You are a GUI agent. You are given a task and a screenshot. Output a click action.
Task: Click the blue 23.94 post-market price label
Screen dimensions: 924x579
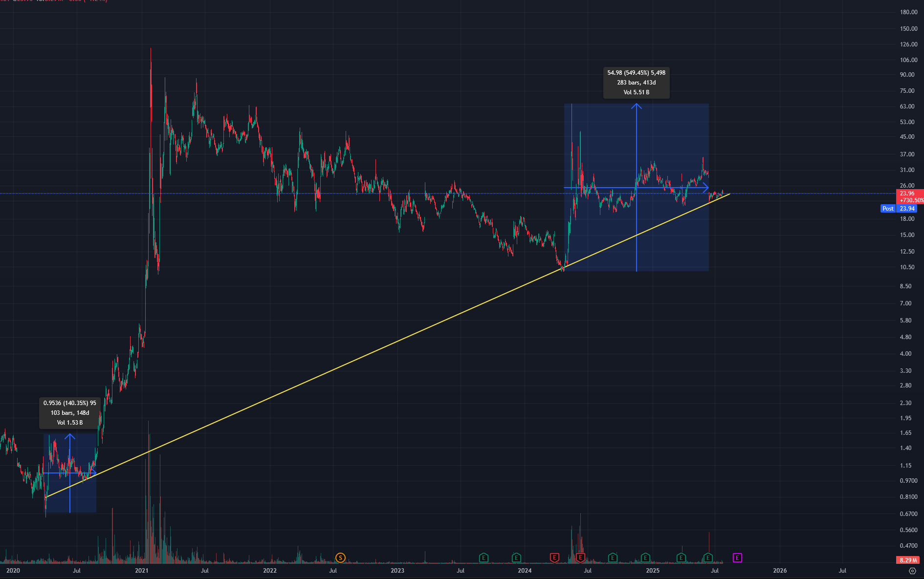907,209
